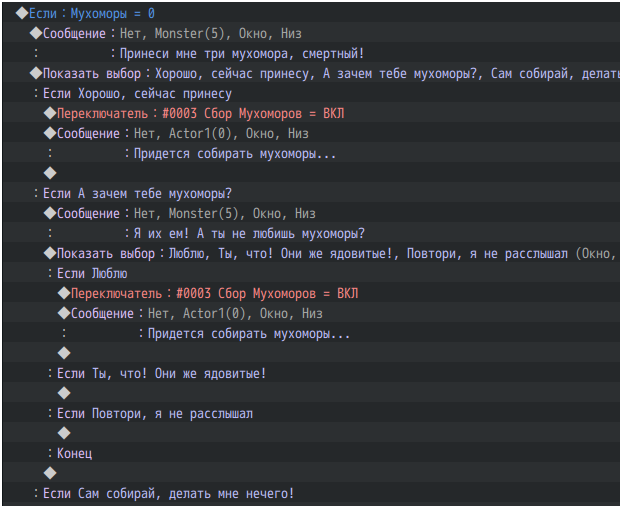Click the diamond before "Показать выбор : Люблю" line
The height and width of the screenshot is (508, 622).
tap(50, 253)
